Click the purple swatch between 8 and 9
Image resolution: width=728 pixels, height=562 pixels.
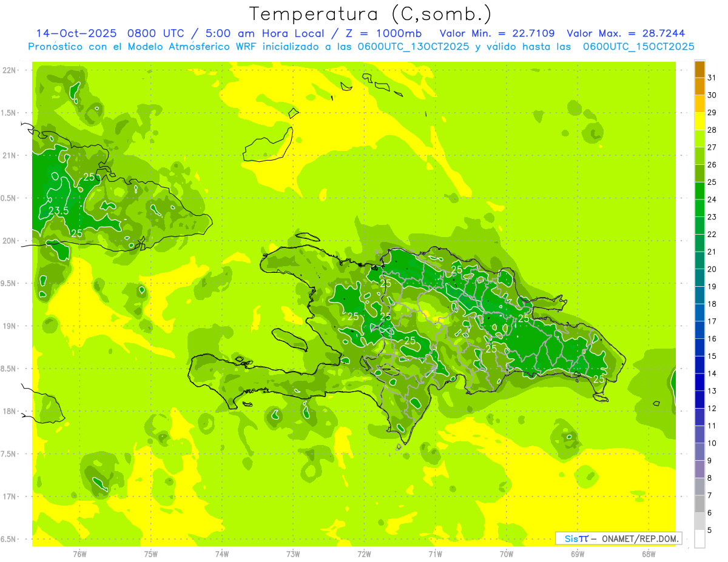(x=699, y=469)
